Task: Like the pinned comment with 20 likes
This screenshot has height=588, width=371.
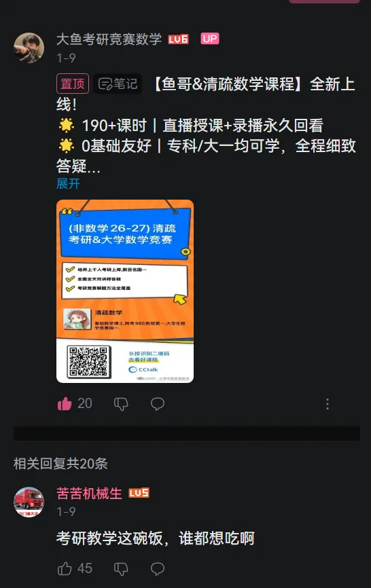Action: click(65, 403)
